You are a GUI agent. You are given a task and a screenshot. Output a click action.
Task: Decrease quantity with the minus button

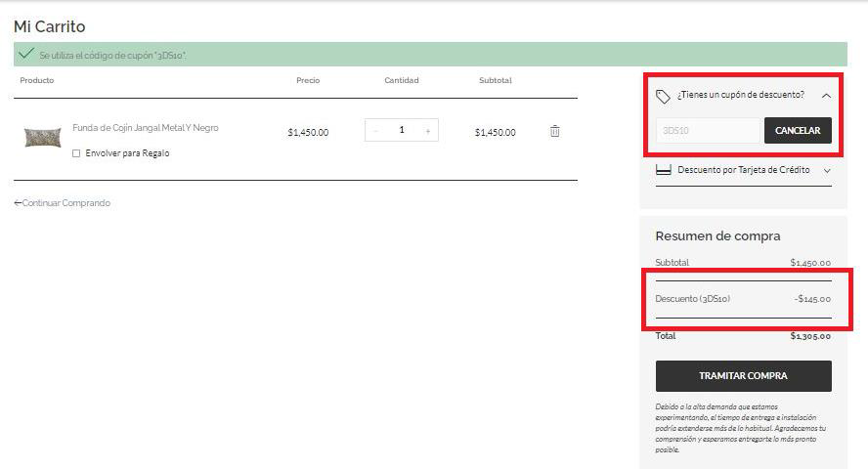tap(376, 131)
